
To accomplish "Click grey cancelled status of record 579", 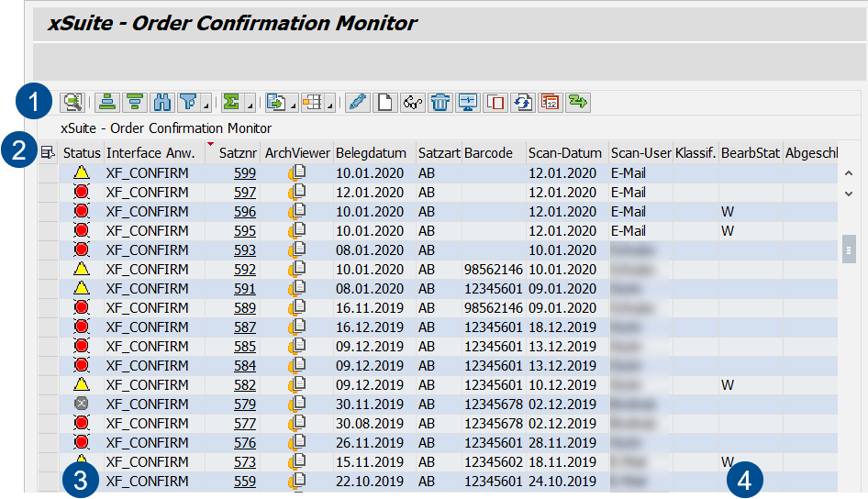I will (82, 405).
